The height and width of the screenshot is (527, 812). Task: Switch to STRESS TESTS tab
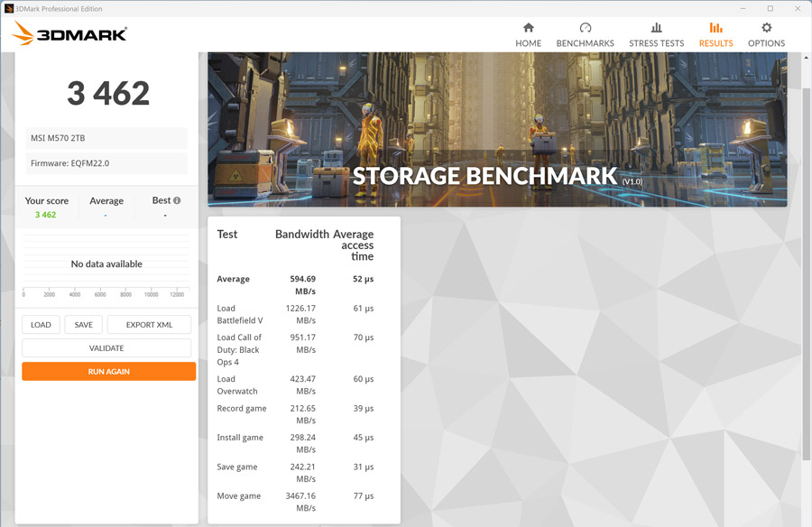tap(656, 35)
